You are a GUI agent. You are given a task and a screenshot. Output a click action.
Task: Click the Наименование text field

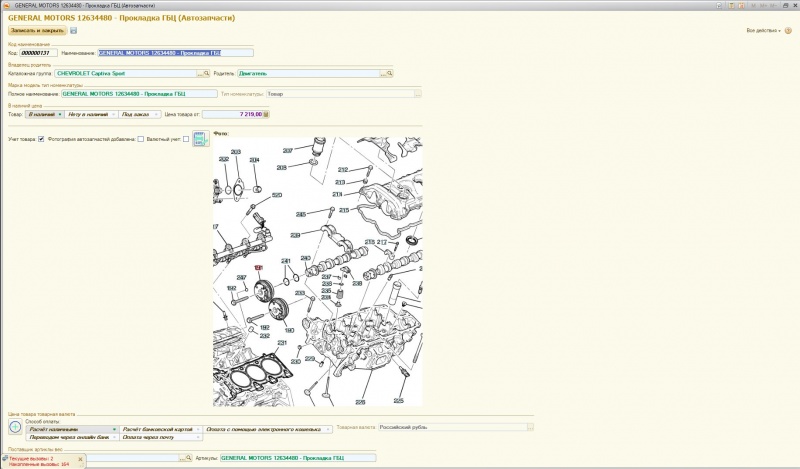[176, 53]
